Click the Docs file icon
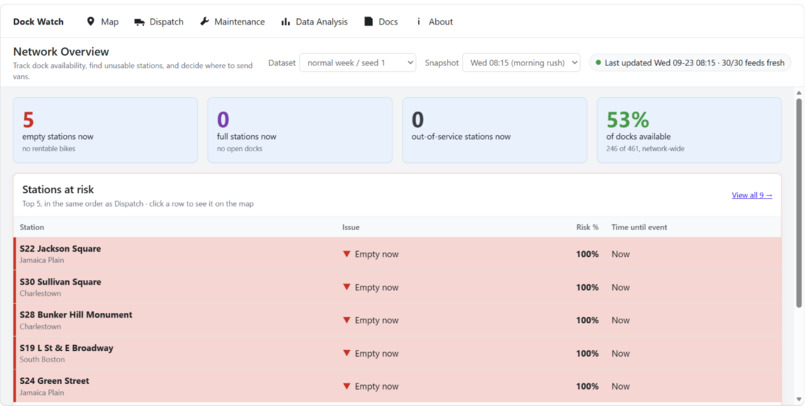The width and height of the screenshot is (806, 406). click(368, 22)
